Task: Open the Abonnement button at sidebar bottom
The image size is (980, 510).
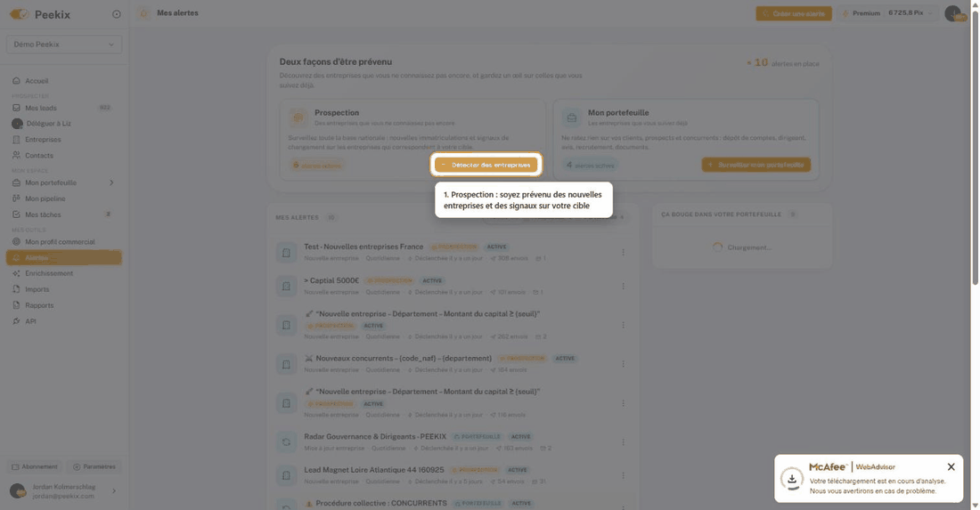Action: pos(35,466)
